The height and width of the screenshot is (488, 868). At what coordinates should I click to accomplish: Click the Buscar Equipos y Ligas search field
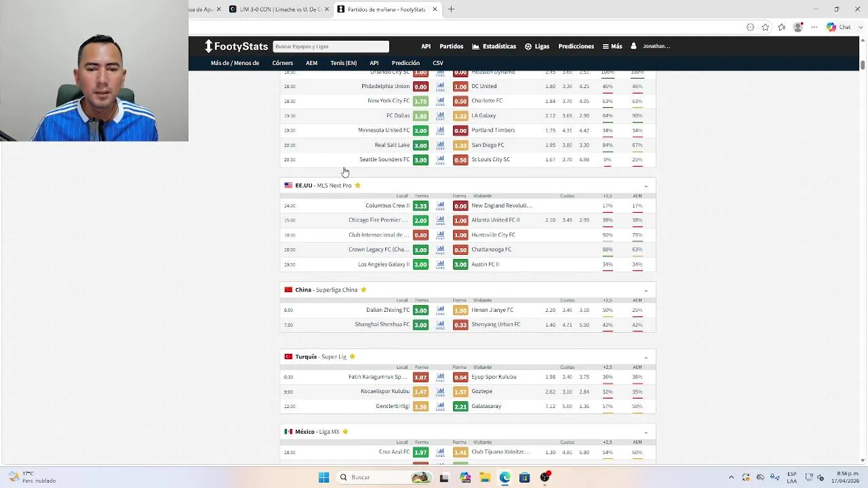331,46
